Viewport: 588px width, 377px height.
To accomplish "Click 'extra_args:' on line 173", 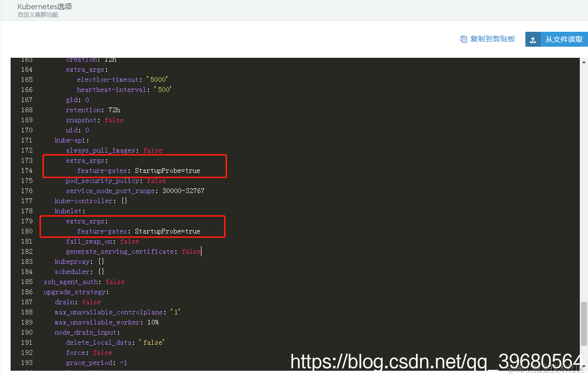I will point(87,160).
